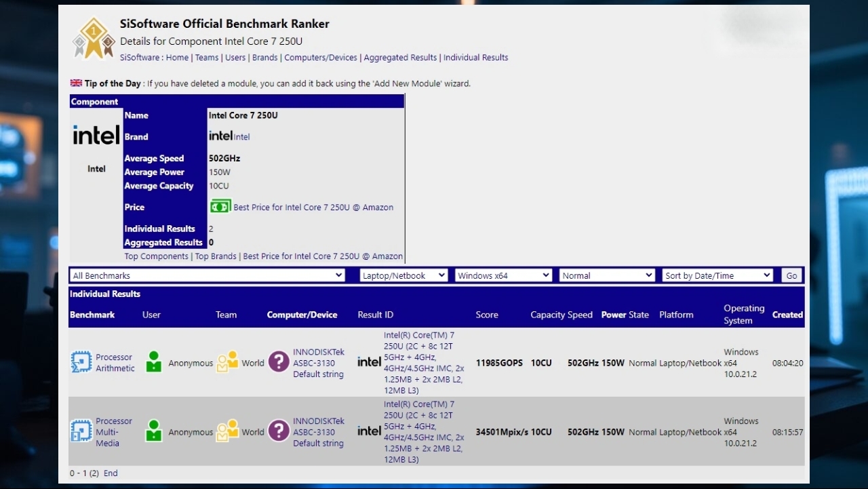Open the Users navigation link

[x=235, y=58]
